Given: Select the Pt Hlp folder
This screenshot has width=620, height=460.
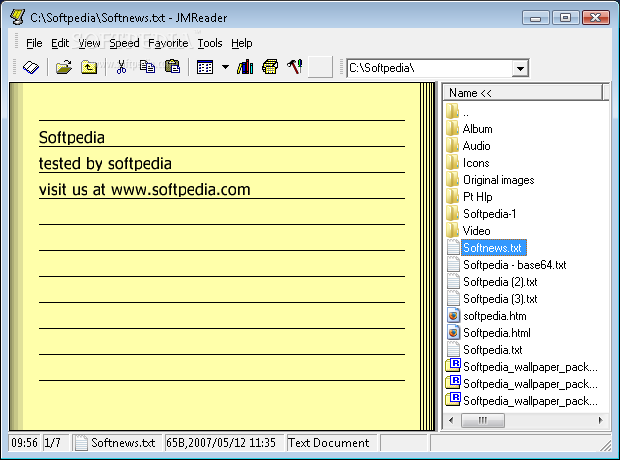Looking at the screenshot, I should pyautogui.click(x=478, y=197).
